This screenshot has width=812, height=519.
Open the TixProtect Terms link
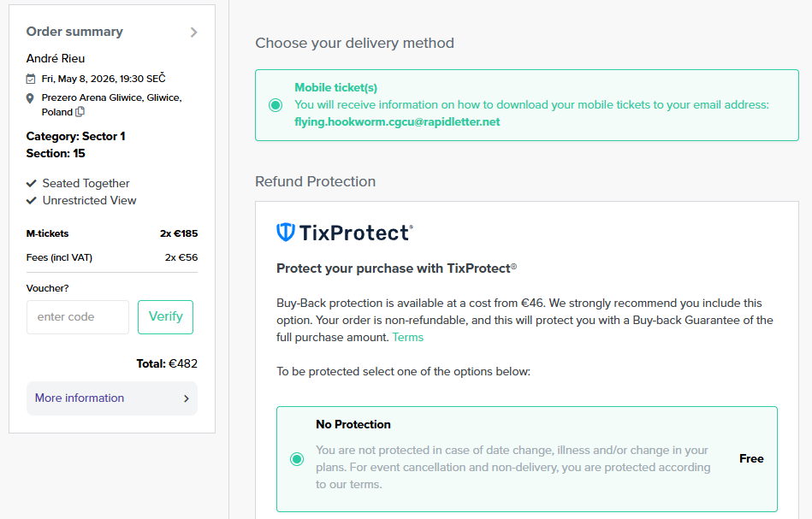pos(408,337)
